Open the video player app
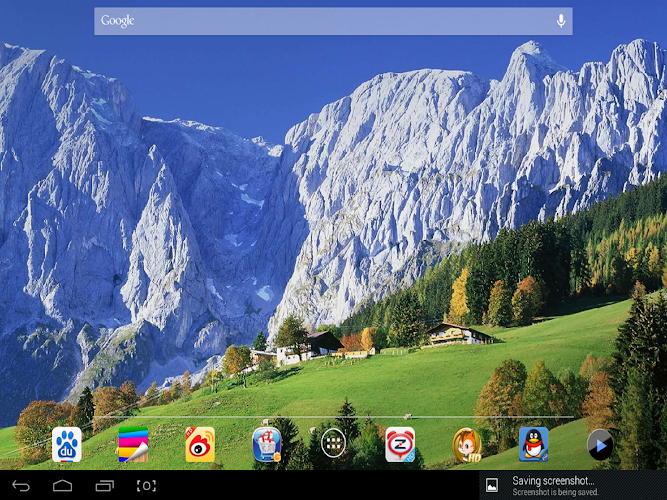This screenshot has width=667, height=500. point(600,445)
